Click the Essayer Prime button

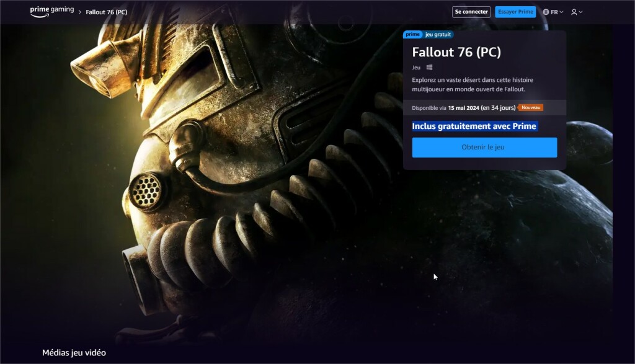(515, 12)
